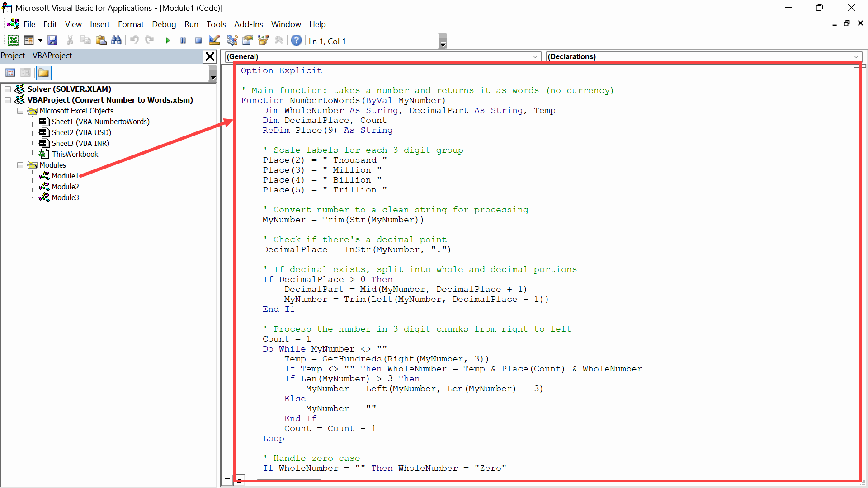The height and width of the screenshot is (488, 868).
Task: Open the Object Browser from the toolbar
Action: (263, 40)
